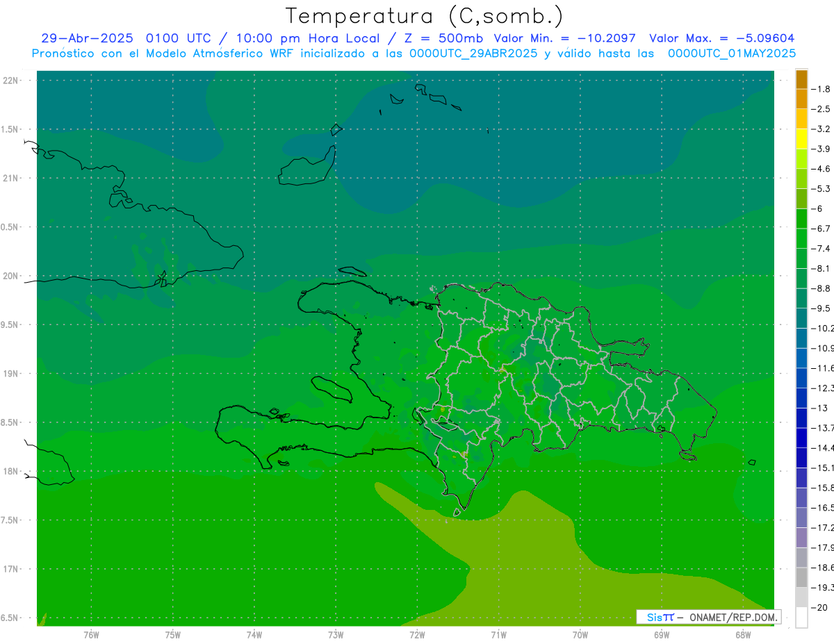Click the "-11.6" legend value
Screen dimensions: 834x644
click(x=822, y=368)
